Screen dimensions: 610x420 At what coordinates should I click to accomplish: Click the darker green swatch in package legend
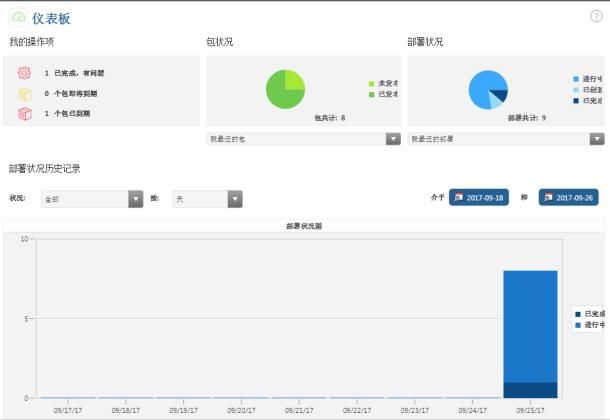click(372, 94)
